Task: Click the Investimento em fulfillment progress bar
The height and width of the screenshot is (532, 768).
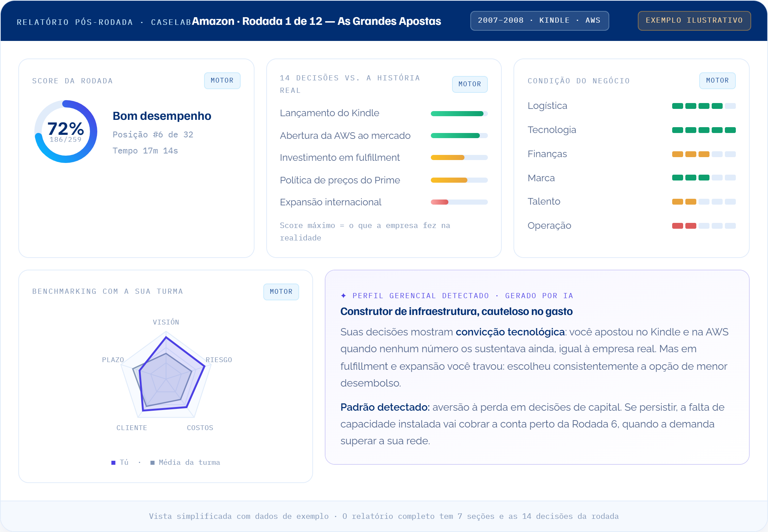Action: click(459, 157)
